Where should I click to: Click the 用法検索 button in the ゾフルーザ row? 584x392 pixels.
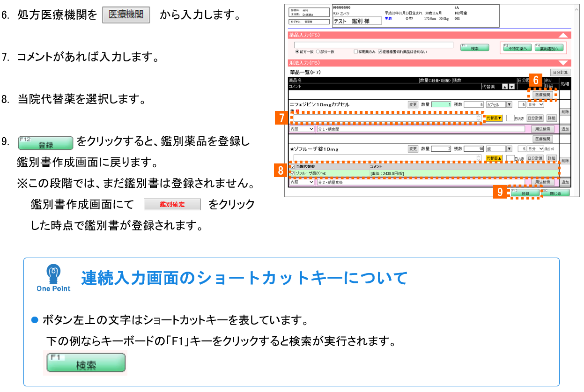(x=543, y=182)
